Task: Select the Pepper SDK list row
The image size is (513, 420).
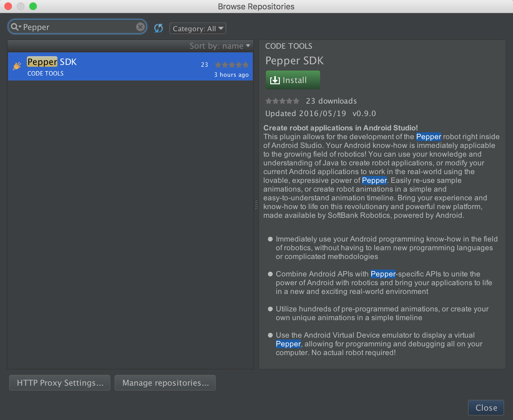Action: click(x=130, y=66)
